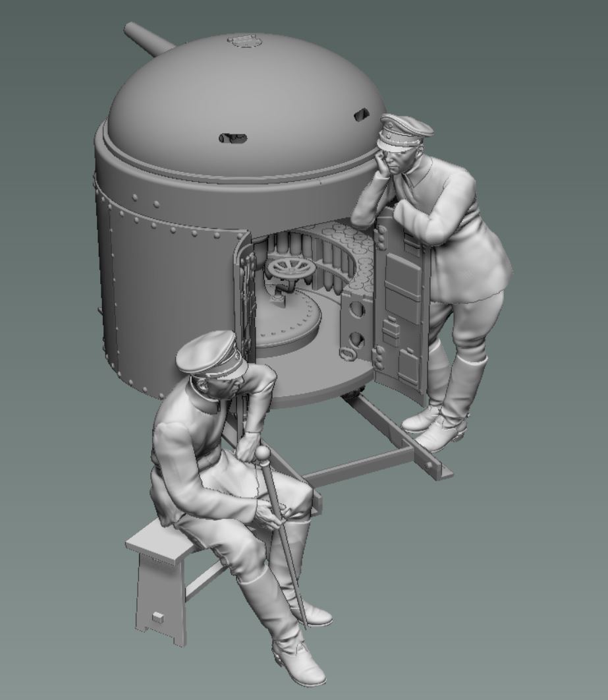Select the round knob of the cane
The image size is (608, 700).
(x=263, y=453)
